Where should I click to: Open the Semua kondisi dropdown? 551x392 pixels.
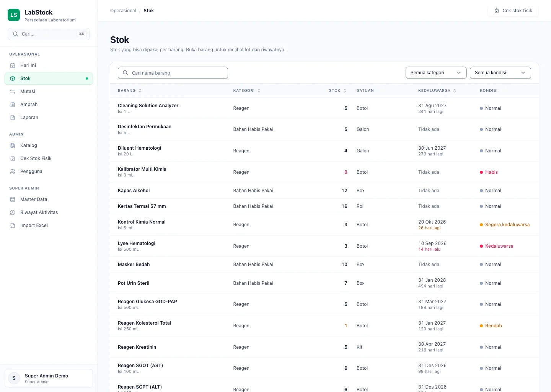(x=500, y=73)
